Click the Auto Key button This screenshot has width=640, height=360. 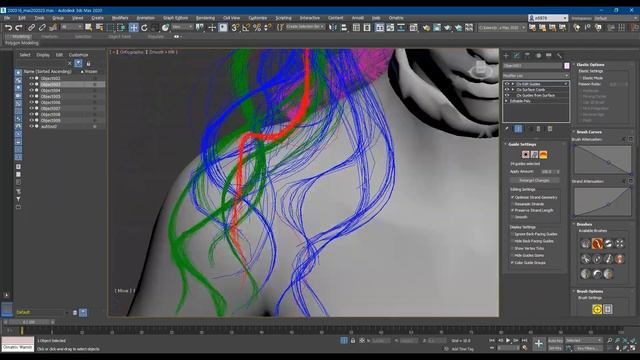coord(555,340)
